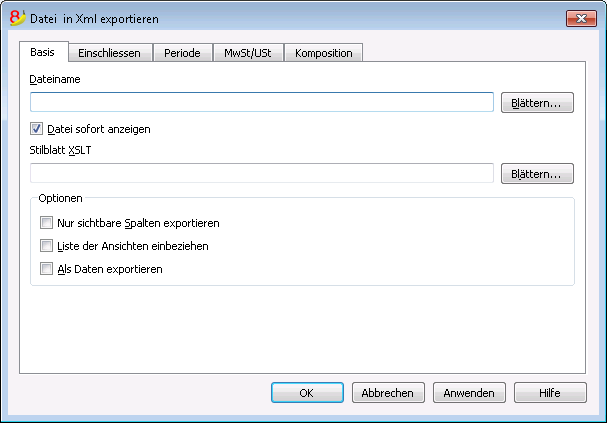Click the Banana app icon in title bar
This screenshot has width=607, height=423.
coord(17,18)
